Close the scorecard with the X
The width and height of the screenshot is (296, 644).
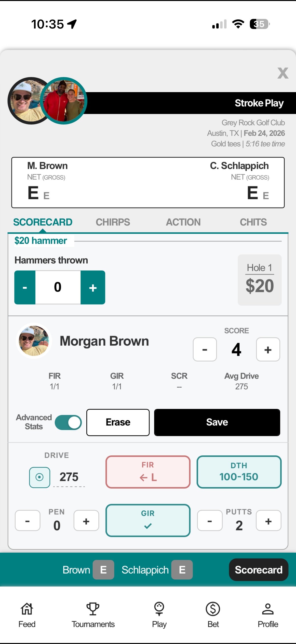pos(283,73)
